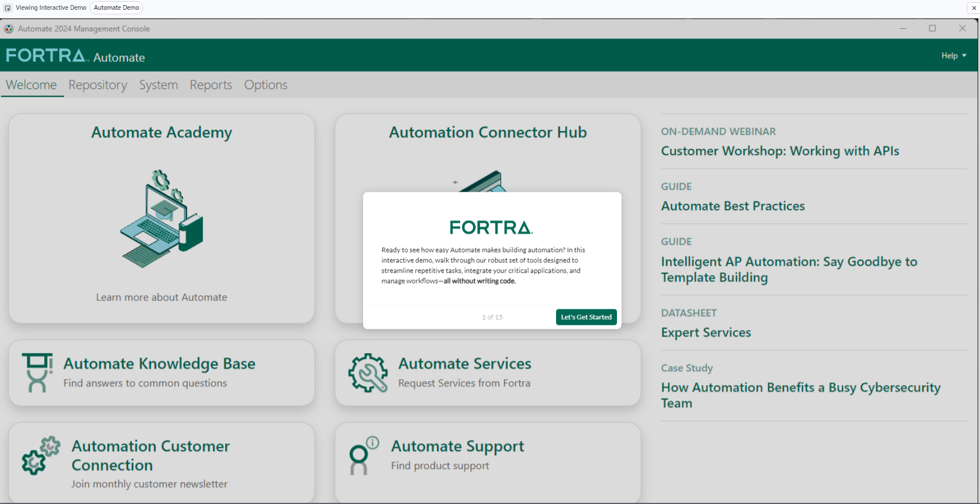Open Expert Services datasheet link

(x=706, y=332)
